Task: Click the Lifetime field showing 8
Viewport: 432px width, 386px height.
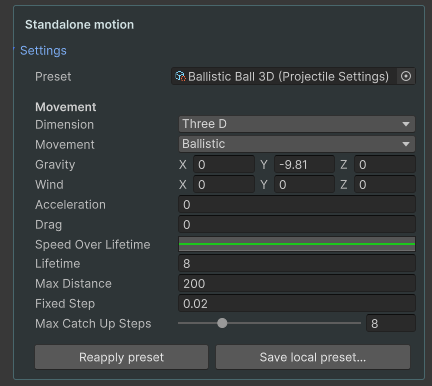Action: click(x=297, y=263)
